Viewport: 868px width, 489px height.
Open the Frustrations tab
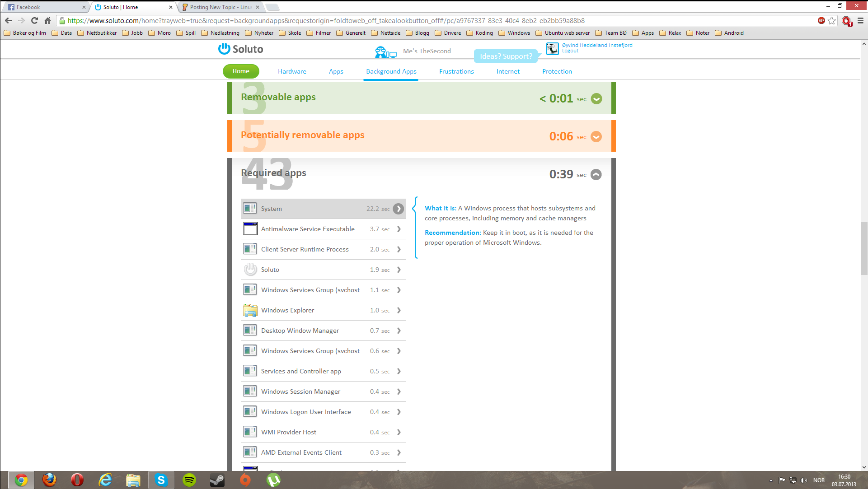[456, 71]
